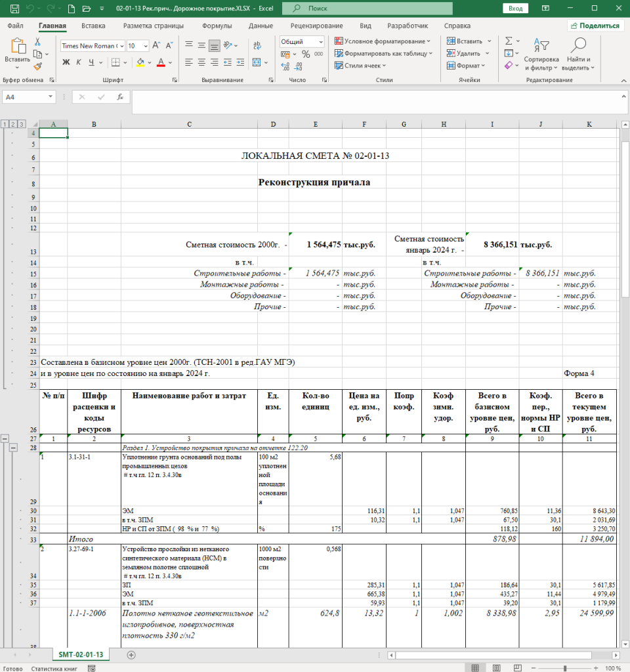Collapse outline group at row 27
The image size is (630, 672).
tap(5, 438)
